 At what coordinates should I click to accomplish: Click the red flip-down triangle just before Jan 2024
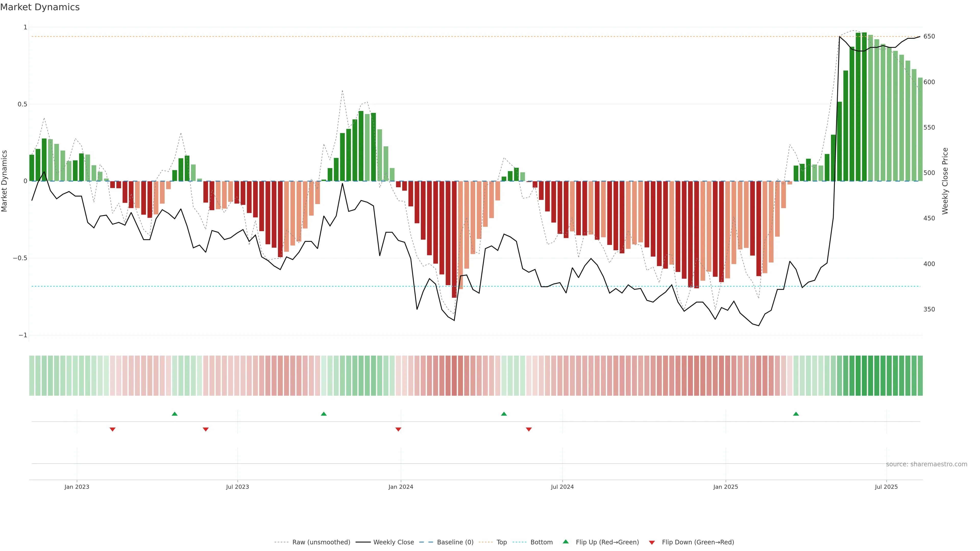(398, 429)
